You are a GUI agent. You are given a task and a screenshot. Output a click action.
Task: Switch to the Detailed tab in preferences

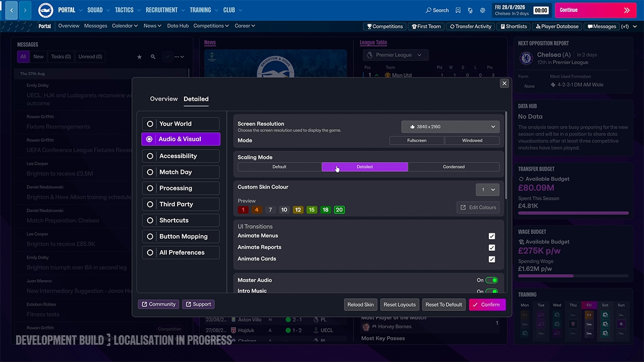[196, 99]
